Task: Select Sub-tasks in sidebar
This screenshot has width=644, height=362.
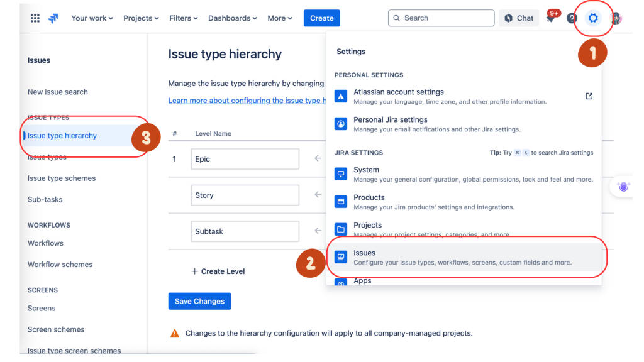Action: pyautogui.click(x=45, y=199)
